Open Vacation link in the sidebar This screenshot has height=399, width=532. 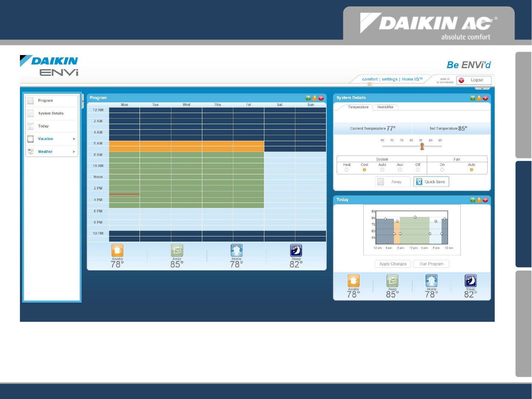pyautogui.click(x=45, y=139)
